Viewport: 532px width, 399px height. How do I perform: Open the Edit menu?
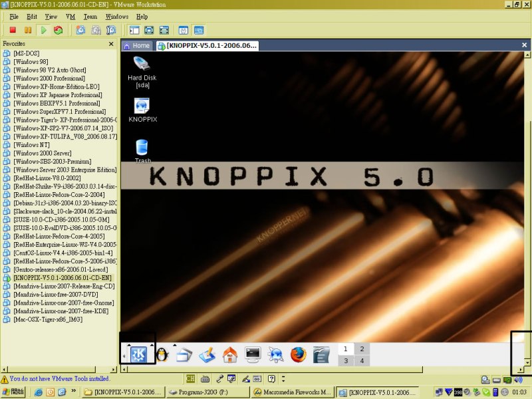pyautogui.click(x=32, y=16)
